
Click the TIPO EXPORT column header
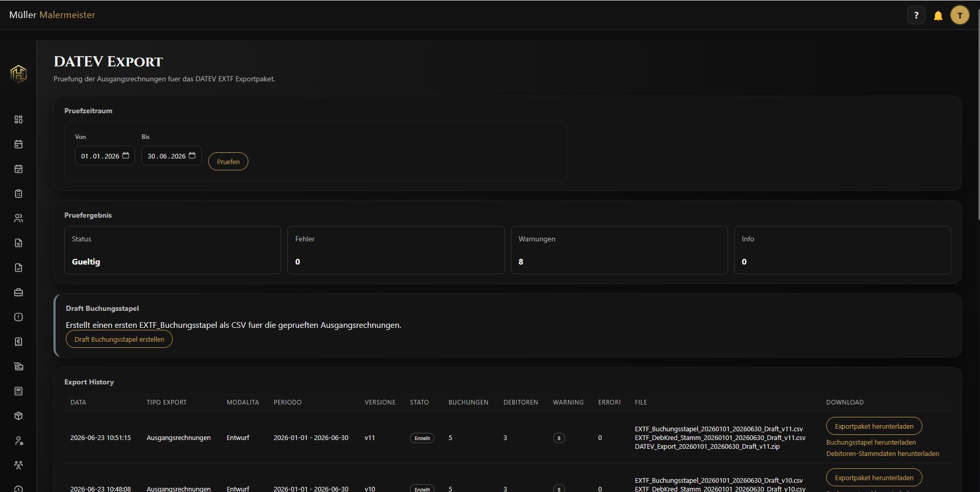(x=167, y=402)
